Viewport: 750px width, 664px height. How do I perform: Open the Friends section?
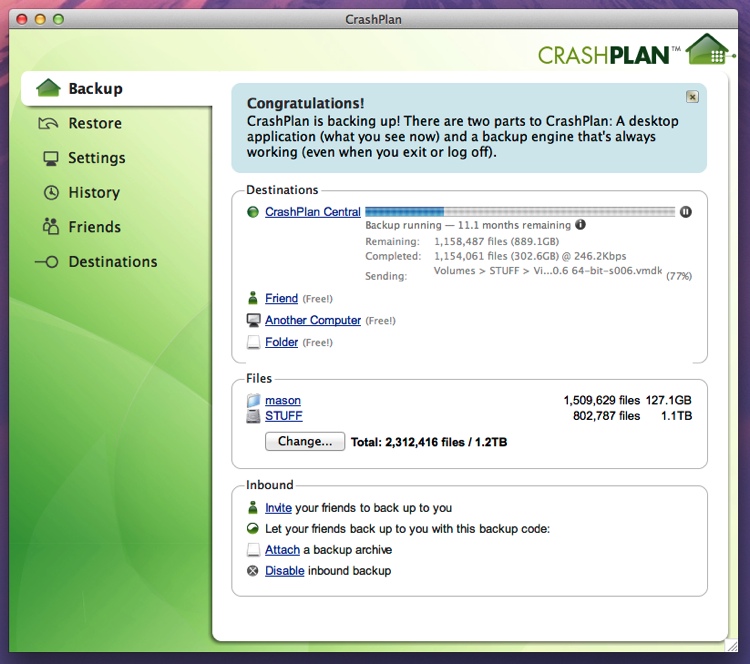tap(95, 226)
